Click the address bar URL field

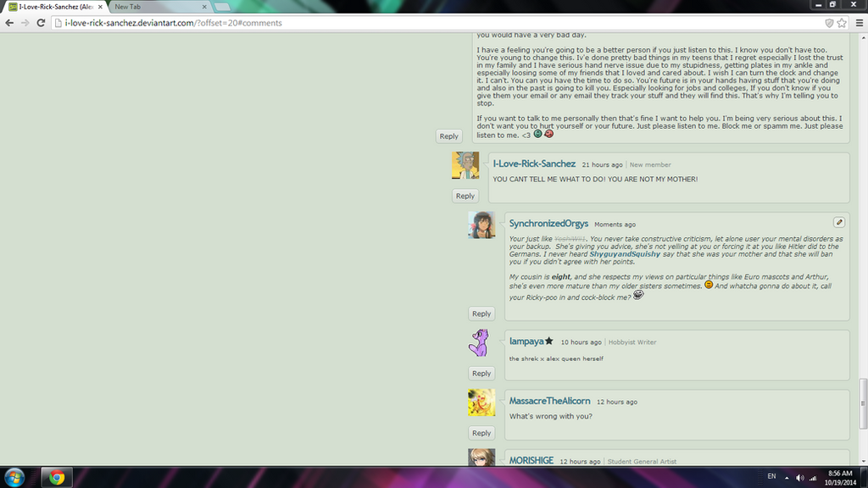click(437, 23)
